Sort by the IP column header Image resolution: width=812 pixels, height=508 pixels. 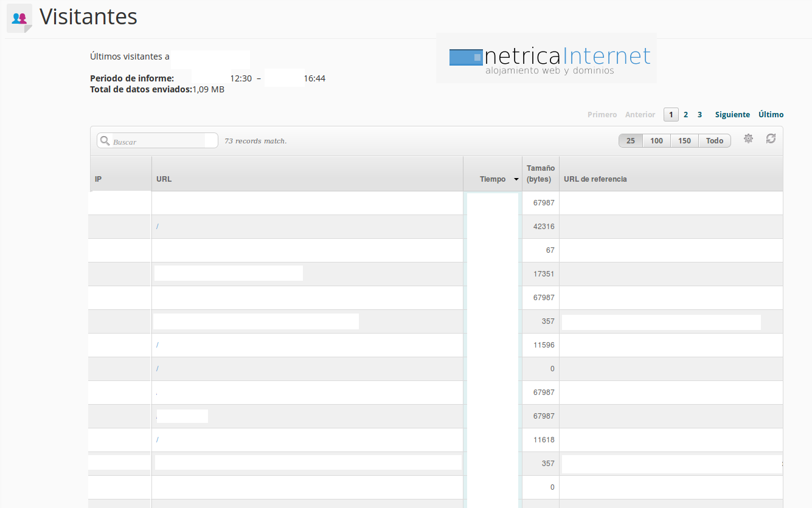[99, 179]
